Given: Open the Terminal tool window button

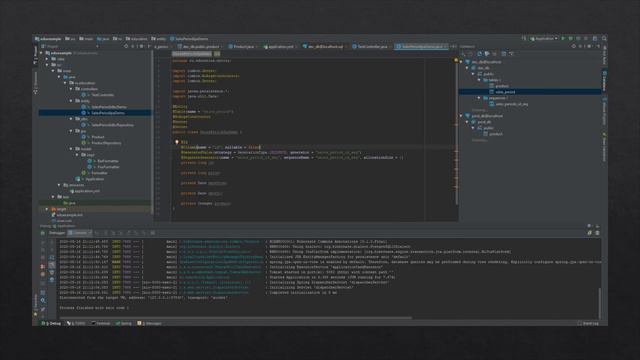Looking at the screenshot, I should click(101, 323).
